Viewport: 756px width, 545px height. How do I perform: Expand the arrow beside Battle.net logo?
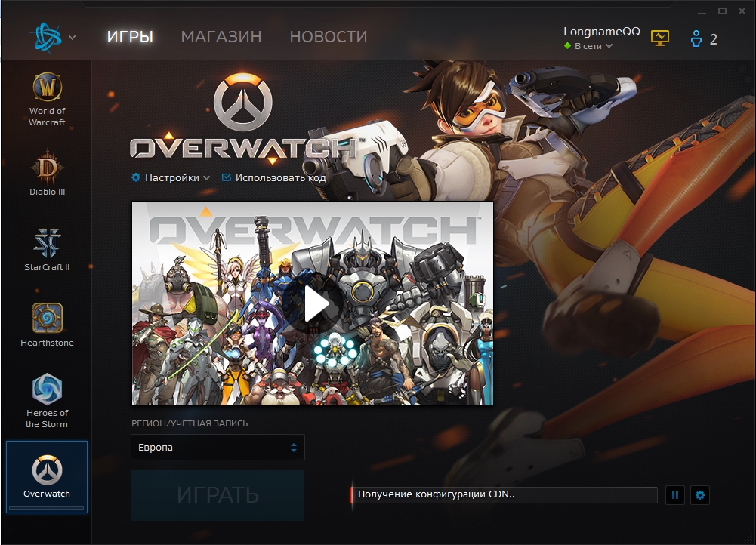click(x=73, y=37)
